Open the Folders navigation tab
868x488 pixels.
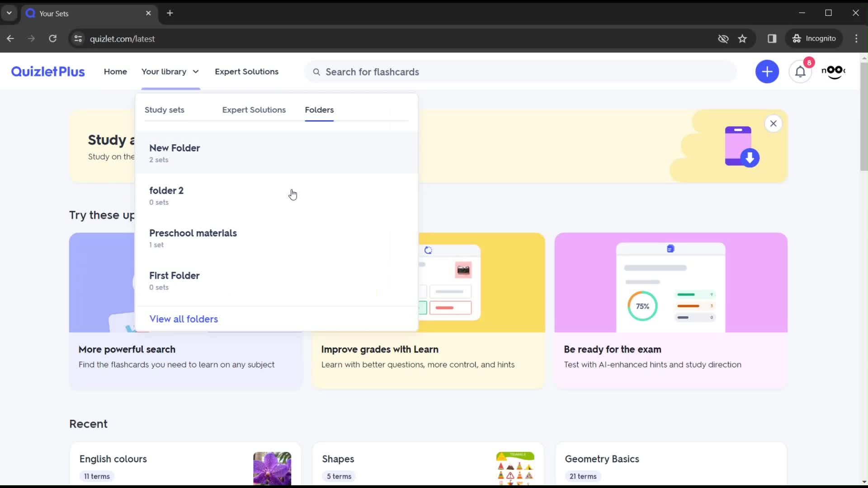319,110
